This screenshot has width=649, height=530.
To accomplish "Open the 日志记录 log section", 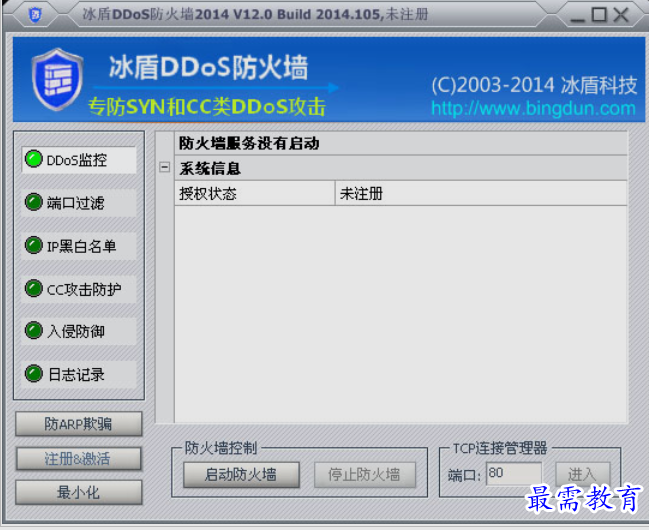I will (x=79, y=374).
